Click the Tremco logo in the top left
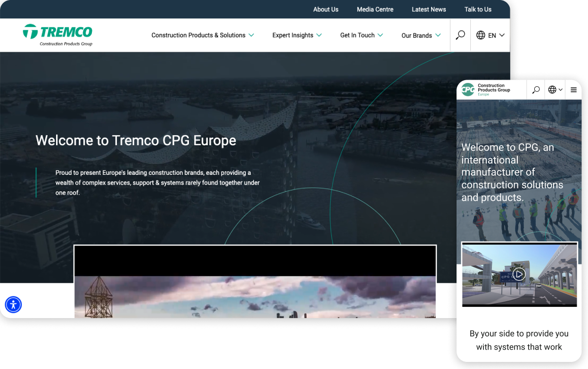Image resolution: width=588 pixels, height=369 pixels. tap(58, 35)
